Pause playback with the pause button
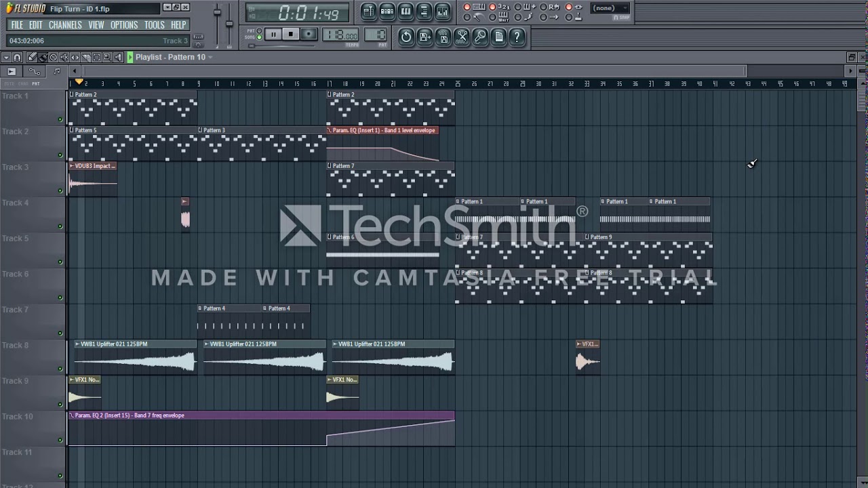Viewport: 868px width, 488px height. tap(273, 34)
